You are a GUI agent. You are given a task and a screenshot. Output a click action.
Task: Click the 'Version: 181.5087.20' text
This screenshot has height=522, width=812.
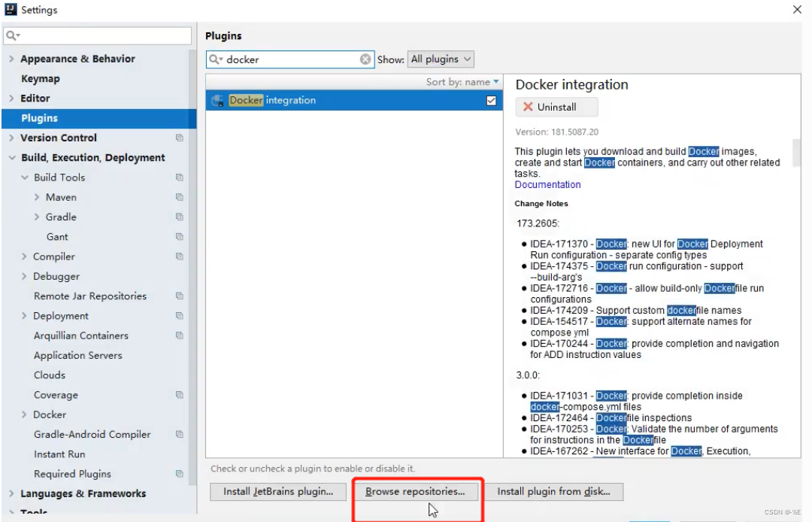tap(556, 132)
